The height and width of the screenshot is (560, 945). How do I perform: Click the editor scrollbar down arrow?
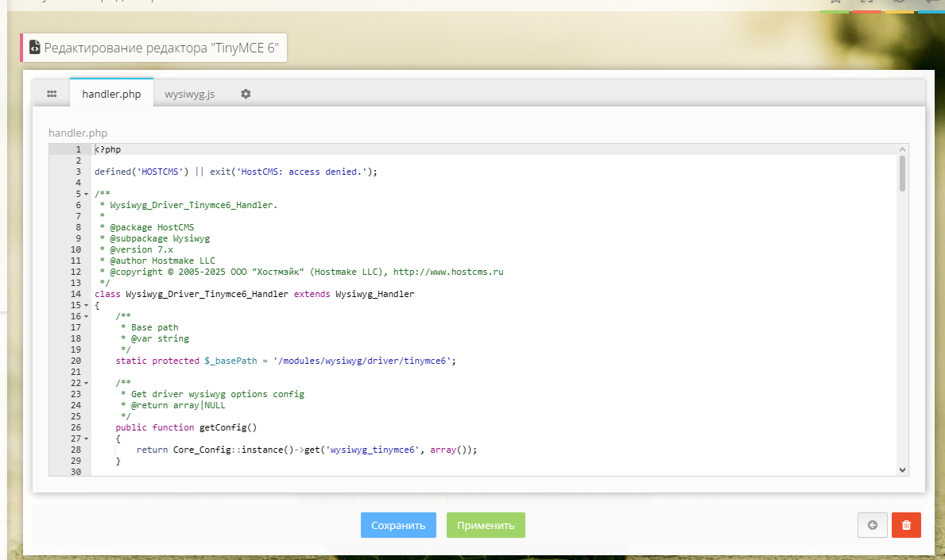[902, 470]
